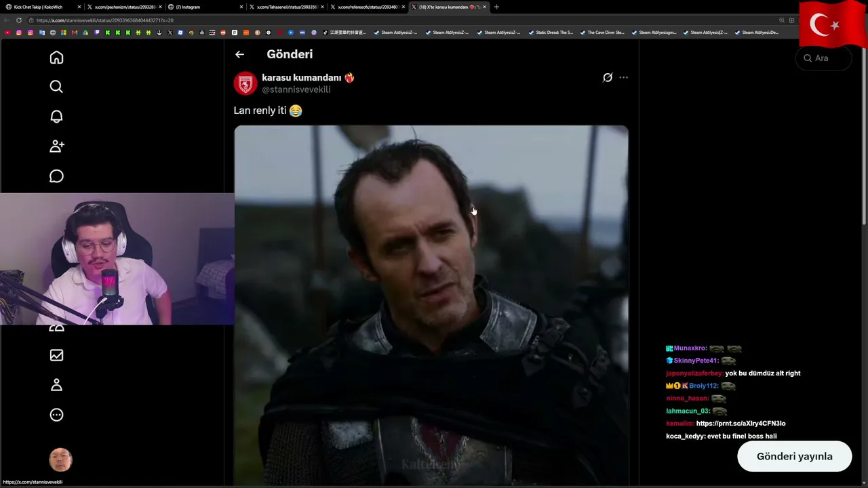Reload the page with the refresh button
This screenshot has height=488, width=868.
point(18,20)
